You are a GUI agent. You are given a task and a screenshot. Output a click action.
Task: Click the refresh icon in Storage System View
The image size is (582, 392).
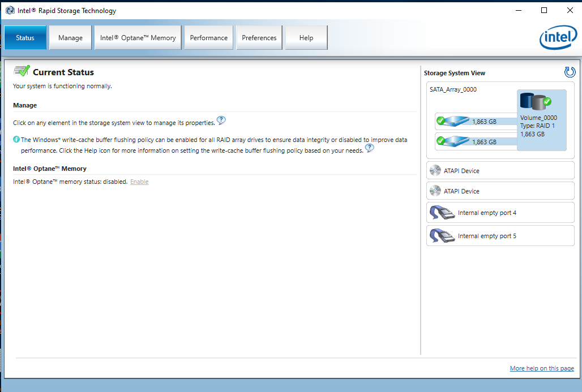pos(570,72)
